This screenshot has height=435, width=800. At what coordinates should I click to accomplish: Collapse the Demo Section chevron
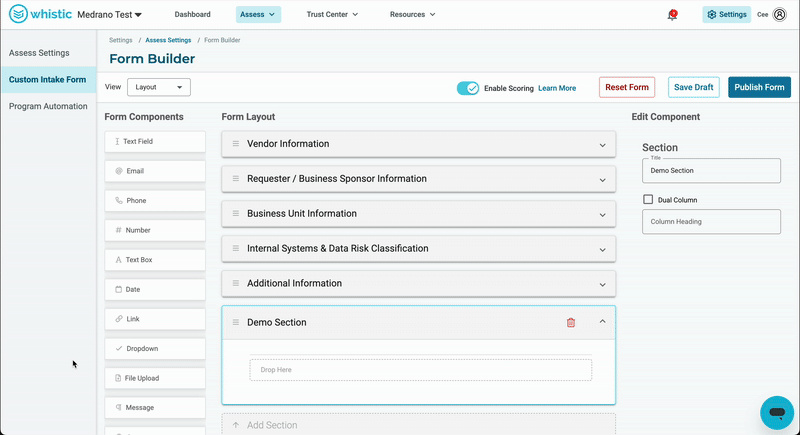(x=603, y=321)
